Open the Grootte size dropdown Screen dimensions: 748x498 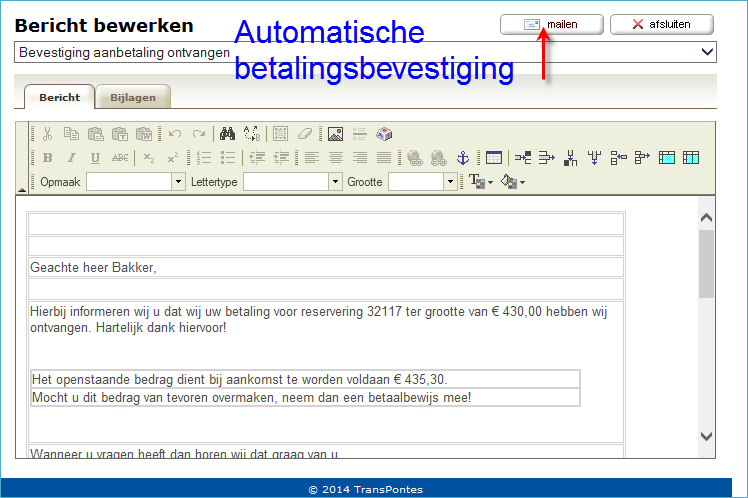[x=450, y=182]
